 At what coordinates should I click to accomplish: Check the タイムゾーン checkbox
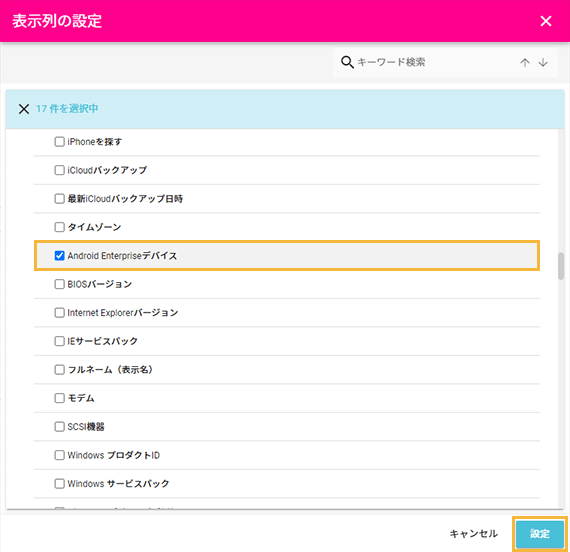click(59, 227)
